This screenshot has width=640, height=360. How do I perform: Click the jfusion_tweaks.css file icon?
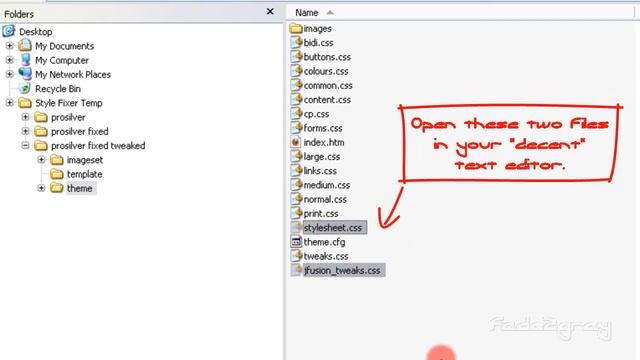(296, 270)
